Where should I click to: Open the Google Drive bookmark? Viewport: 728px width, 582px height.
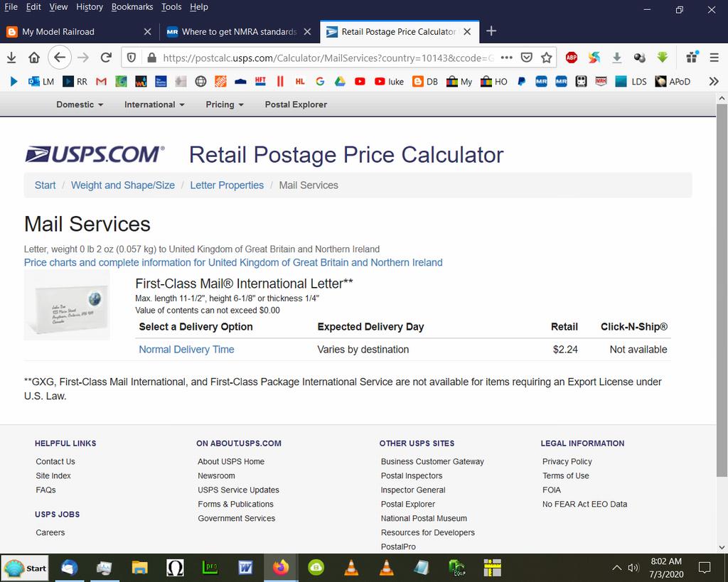(x=341, y=82)
